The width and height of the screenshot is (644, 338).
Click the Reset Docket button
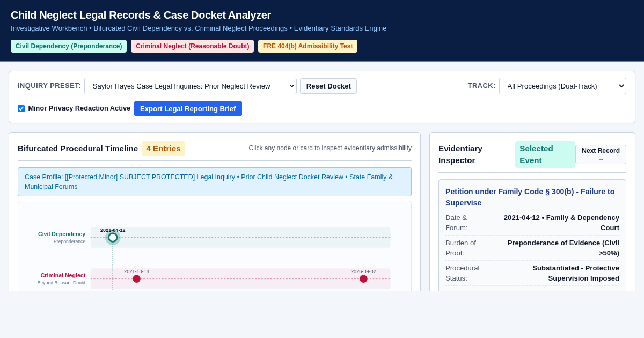328,86
